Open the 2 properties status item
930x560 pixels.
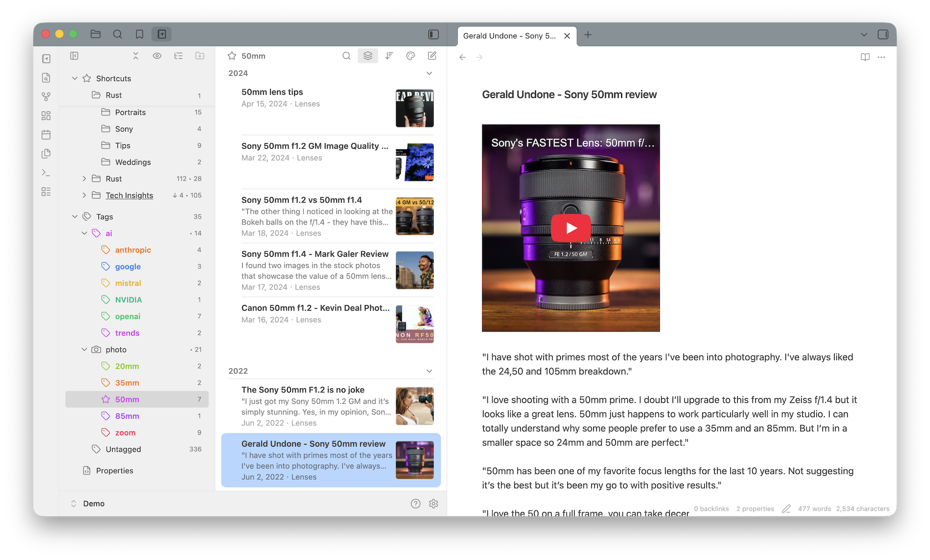point(755,509)
